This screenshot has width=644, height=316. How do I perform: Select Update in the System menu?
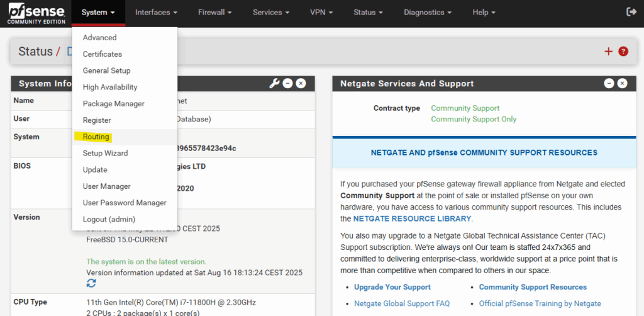click(x=125, y=170)
